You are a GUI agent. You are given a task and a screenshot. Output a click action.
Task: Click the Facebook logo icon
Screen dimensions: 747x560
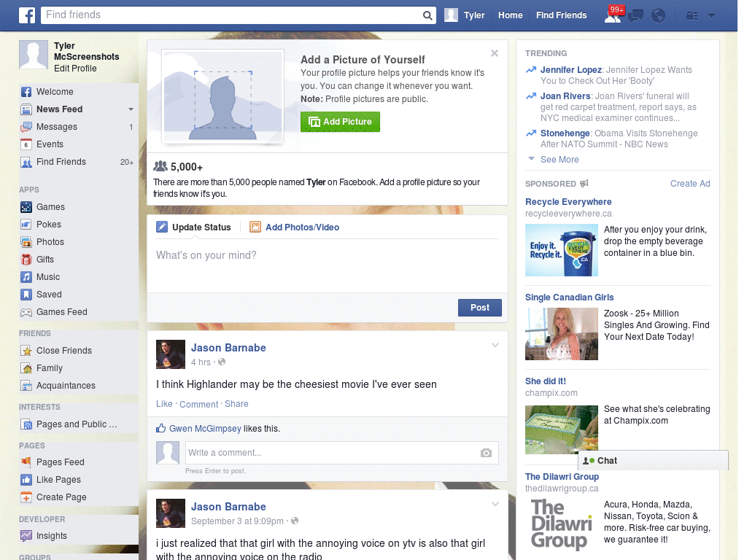point(27,15)
